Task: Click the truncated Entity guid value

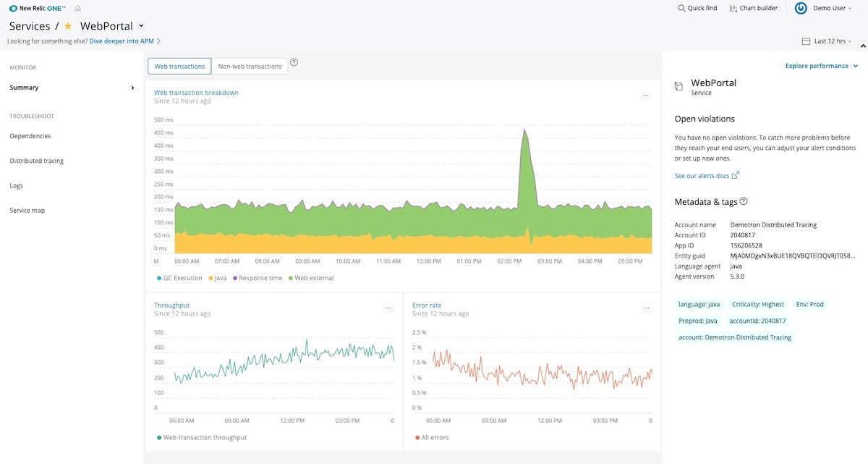Action: tap(793, 256)
